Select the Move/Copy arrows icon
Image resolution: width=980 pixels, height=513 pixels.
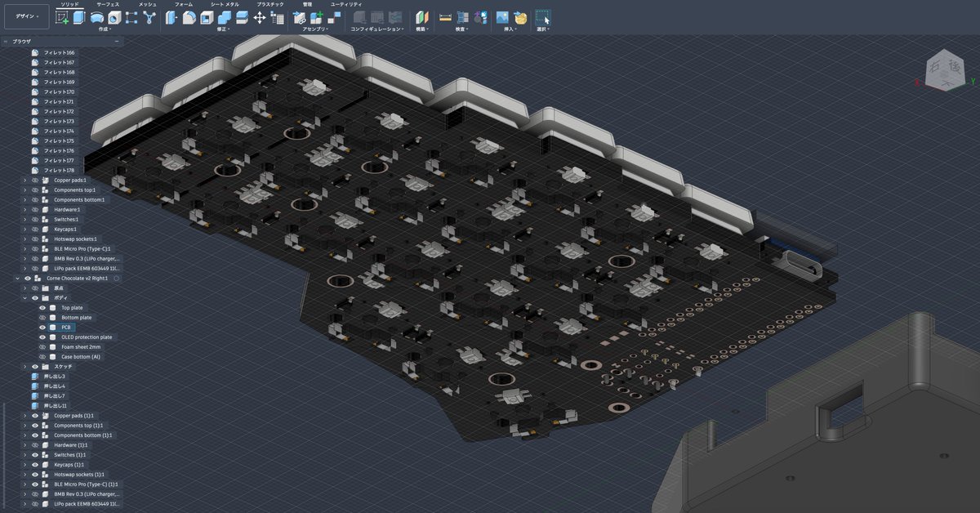tap(260, 17)
